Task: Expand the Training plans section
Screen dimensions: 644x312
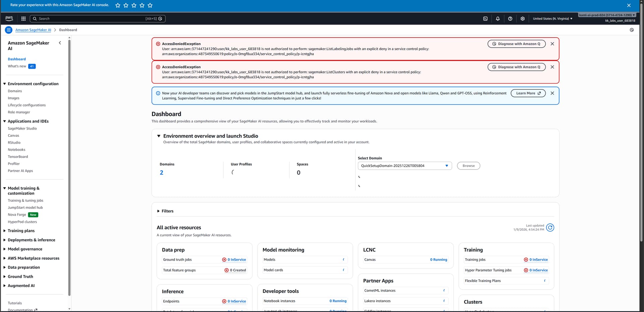Action: (x=5, y=231)
